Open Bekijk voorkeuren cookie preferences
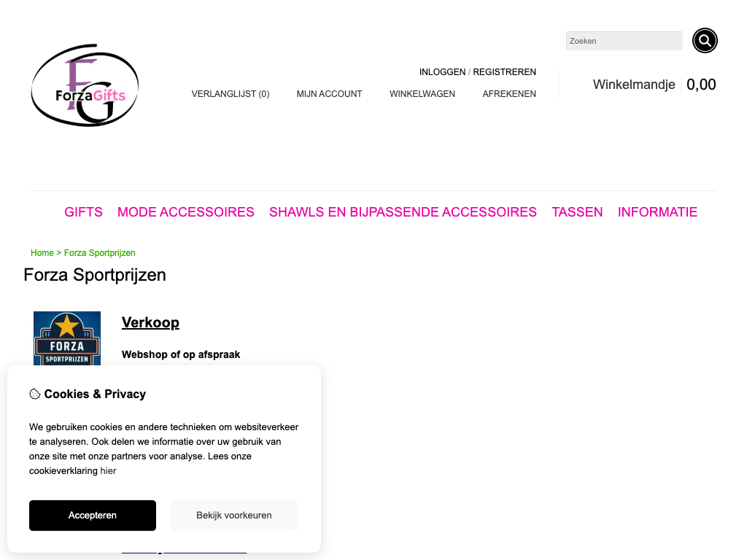 234,516
